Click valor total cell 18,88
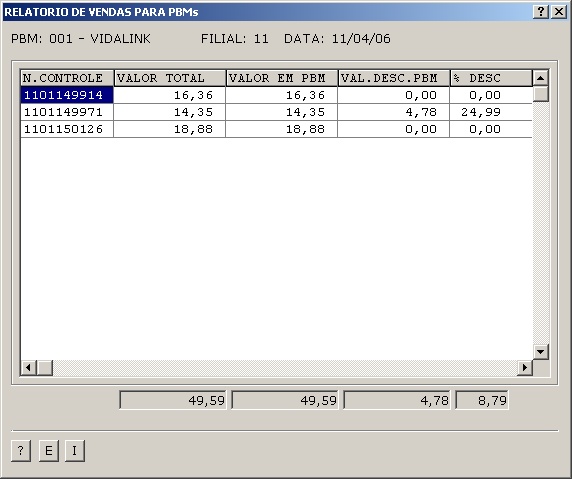The width and height of the screenshot is (572, 479). (170, 129)
